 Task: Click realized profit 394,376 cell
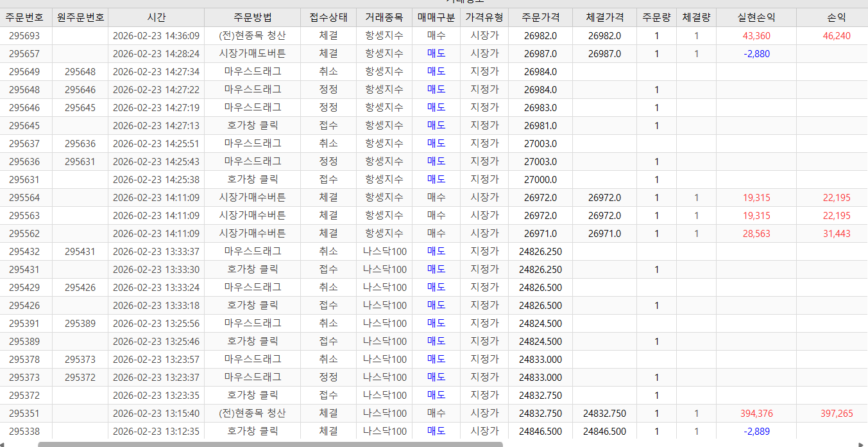[x=756, y=414]
